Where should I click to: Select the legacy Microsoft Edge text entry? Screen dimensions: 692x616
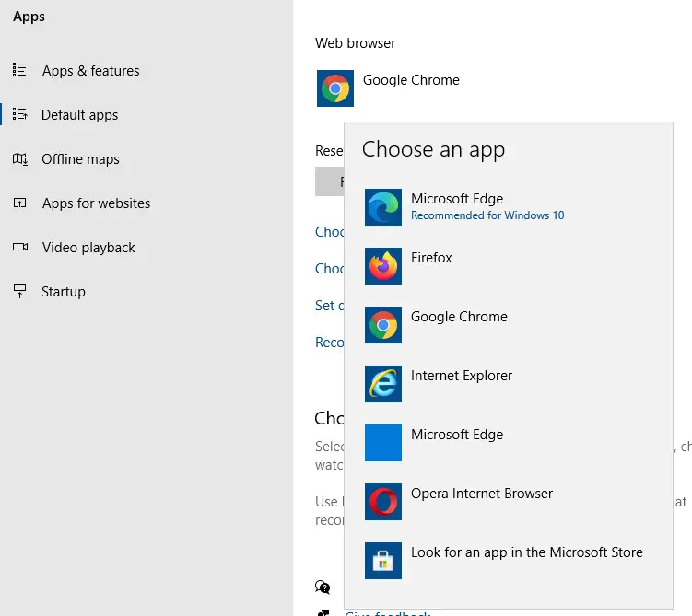tap(457, 435)
